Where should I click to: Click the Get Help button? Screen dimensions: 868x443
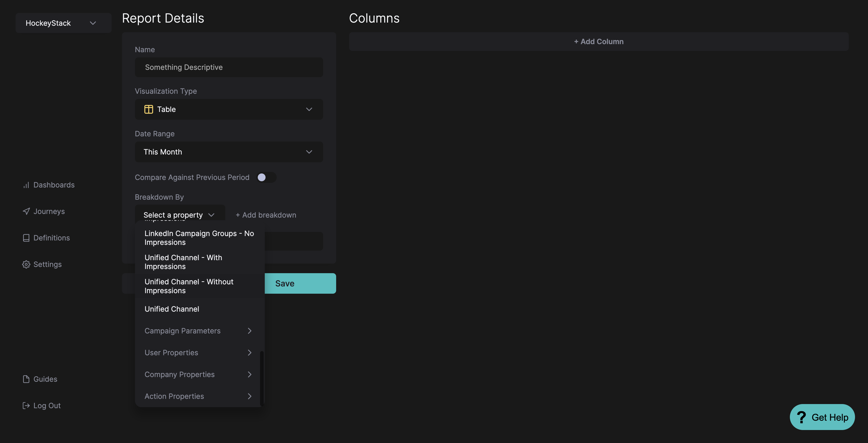(822, 417)
